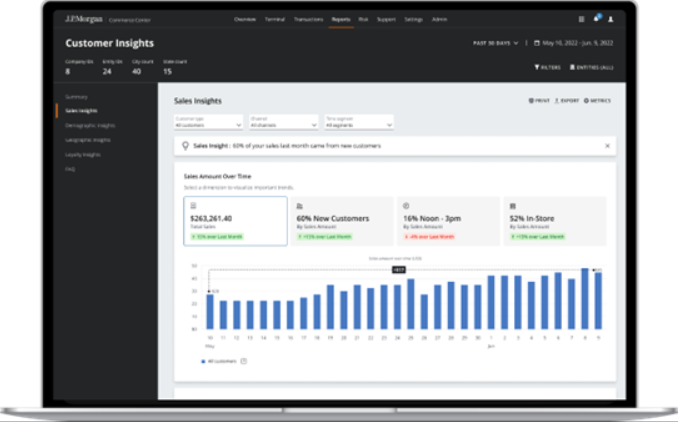Open notifications bell icon
Screen dimensions: 678x422
596,19
